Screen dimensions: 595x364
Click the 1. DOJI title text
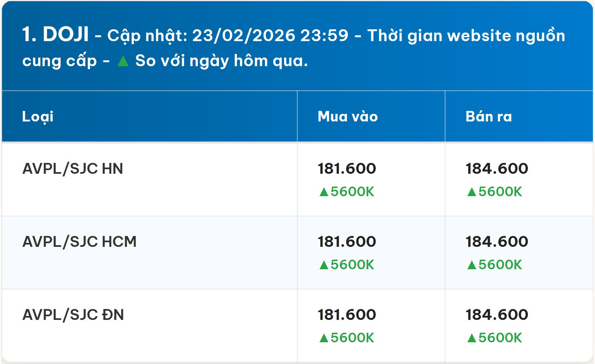click(55, 34)
